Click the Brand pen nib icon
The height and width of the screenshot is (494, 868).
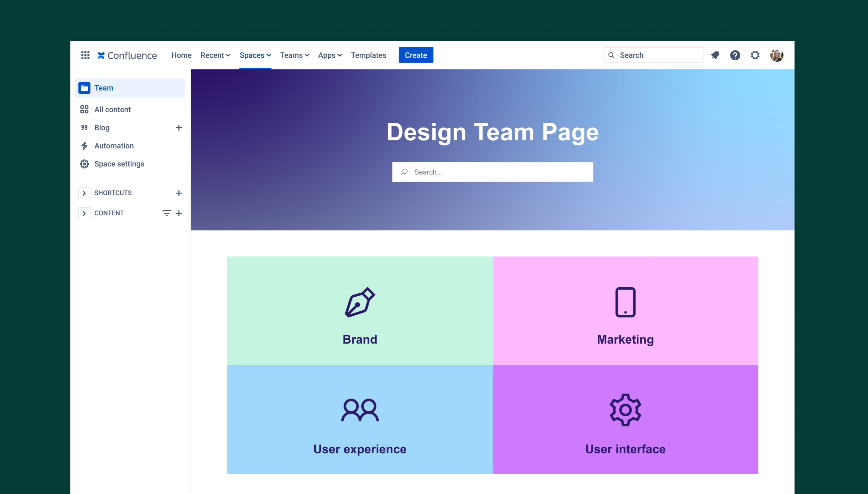pos(360,302)
